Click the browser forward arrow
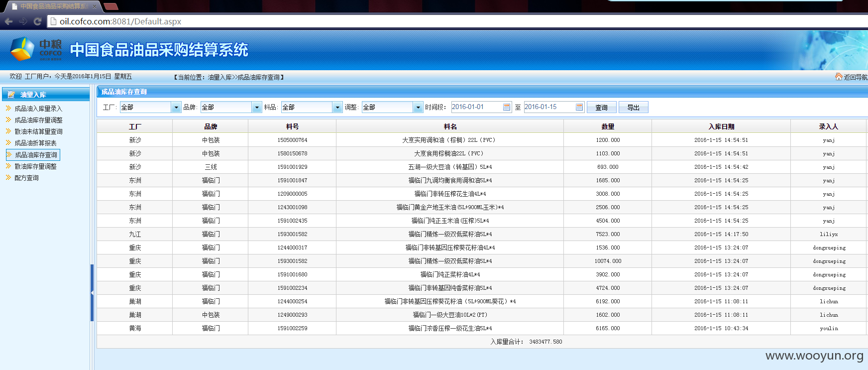This screenshot has height=370, width=868. pos(23,21)
